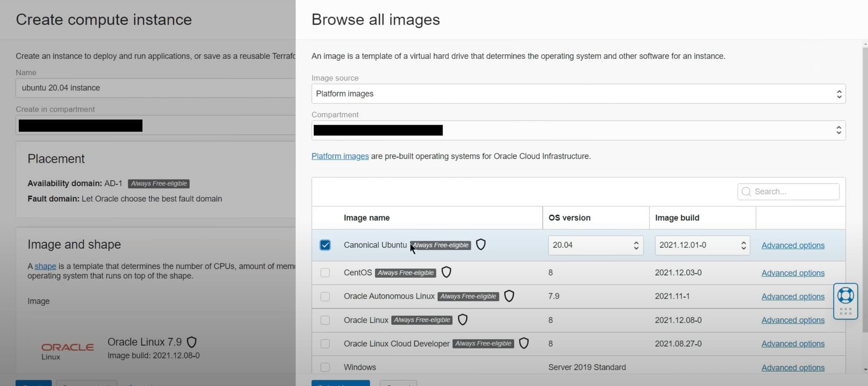Click shield icon beside Canonical Ubuntu

[481, 245]
